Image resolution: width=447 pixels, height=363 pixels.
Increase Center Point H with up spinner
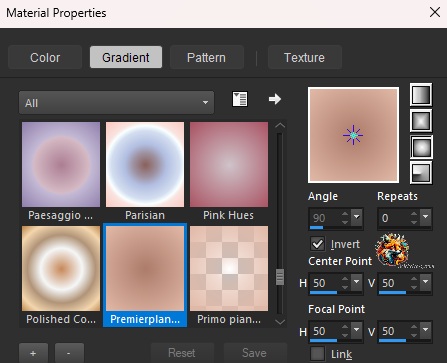(x=345, y=279)
